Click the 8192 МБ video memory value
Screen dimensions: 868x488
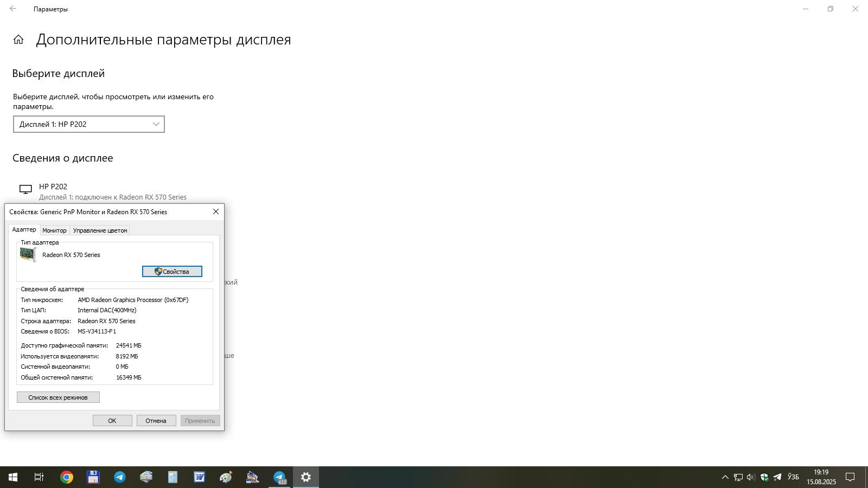[x=127, y=356]
